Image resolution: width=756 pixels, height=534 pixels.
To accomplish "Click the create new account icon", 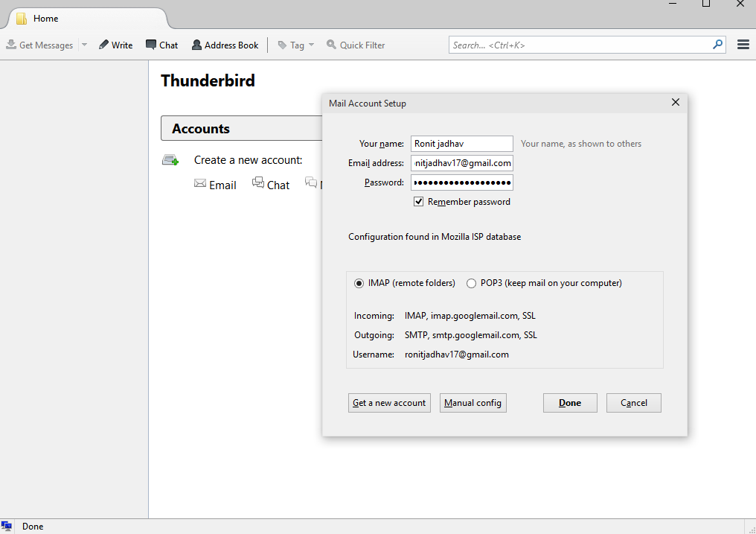I will [170, 160].
